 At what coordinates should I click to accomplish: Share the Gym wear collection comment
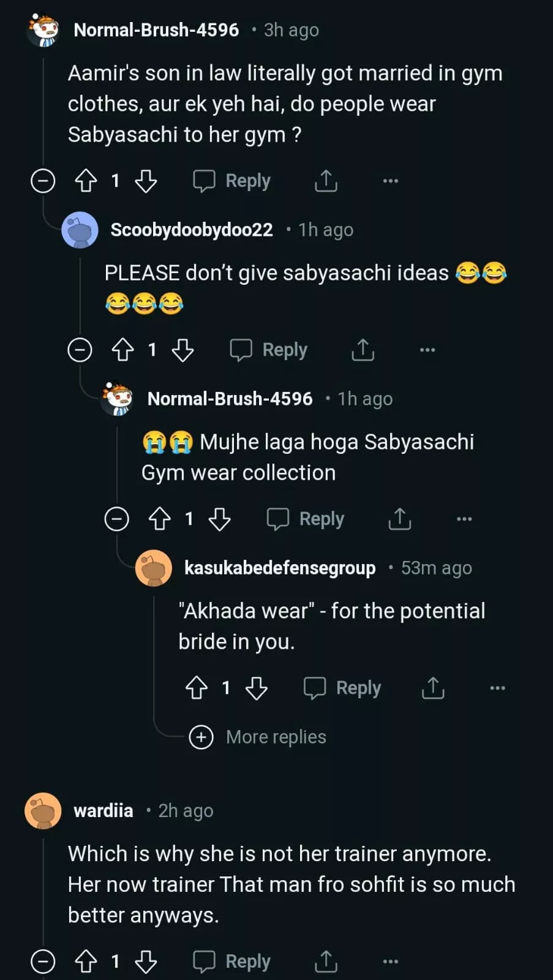coord(399,519)
